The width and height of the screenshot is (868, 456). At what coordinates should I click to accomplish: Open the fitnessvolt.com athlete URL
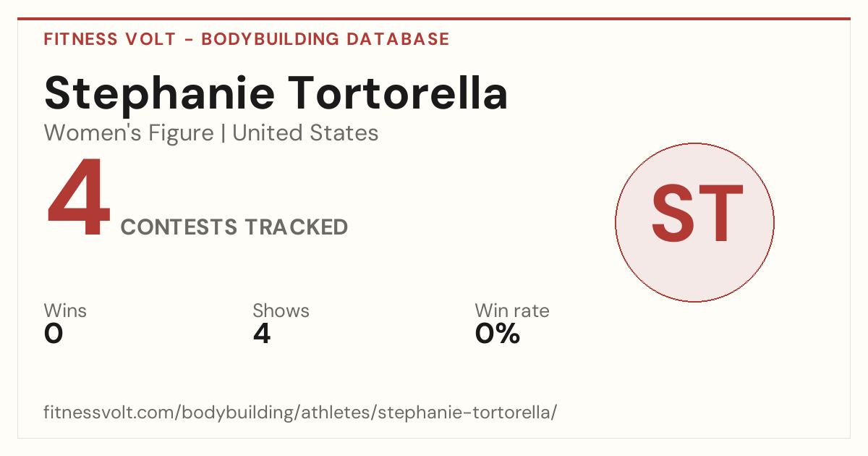(x=300, y=413)
